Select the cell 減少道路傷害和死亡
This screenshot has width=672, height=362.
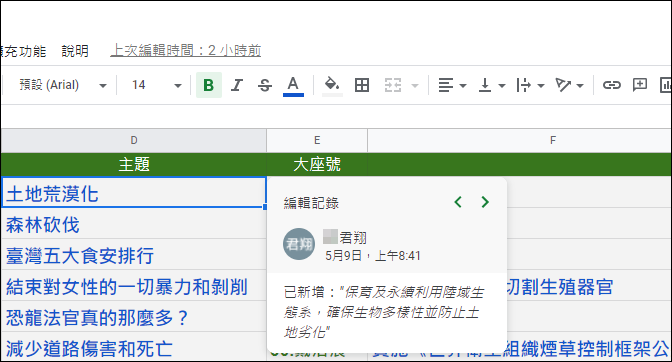click(134, 347)
